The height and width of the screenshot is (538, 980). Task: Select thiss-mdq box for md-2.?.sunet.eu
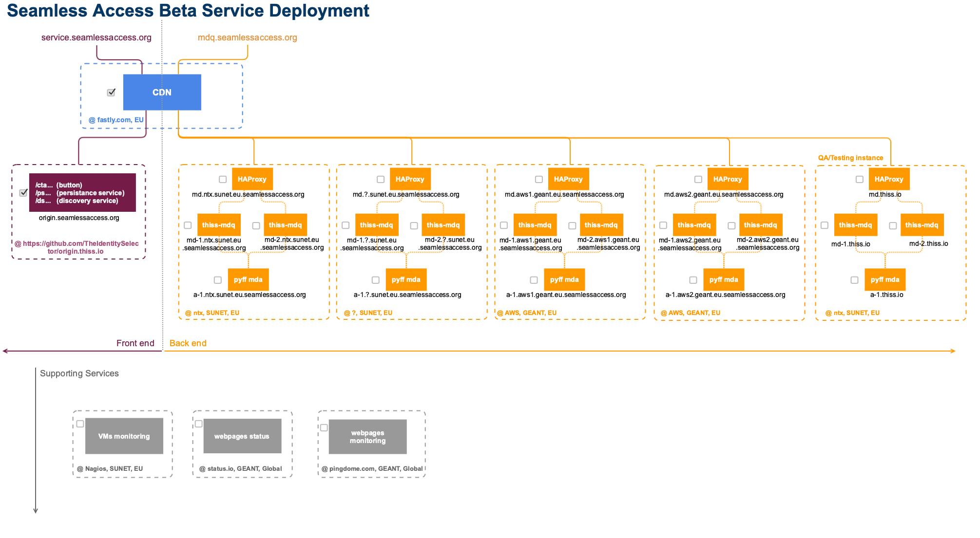click(443, 225)
